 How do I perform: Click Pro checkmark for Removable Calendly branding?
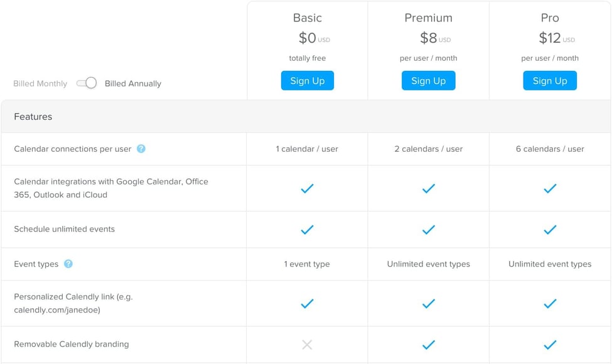click(550, 345)
